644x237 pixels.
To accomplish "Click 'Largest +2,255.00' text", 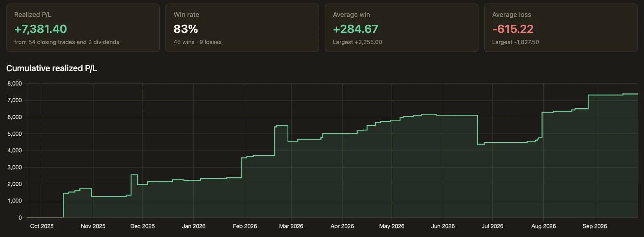I will pyautogui.click(x=357, y=42).
